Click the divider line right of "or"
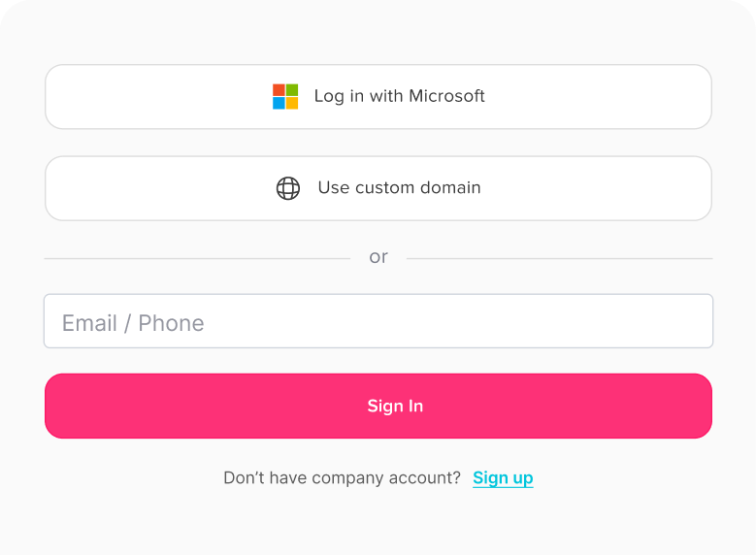The image size is (756, 555). [x=559, y=259]
